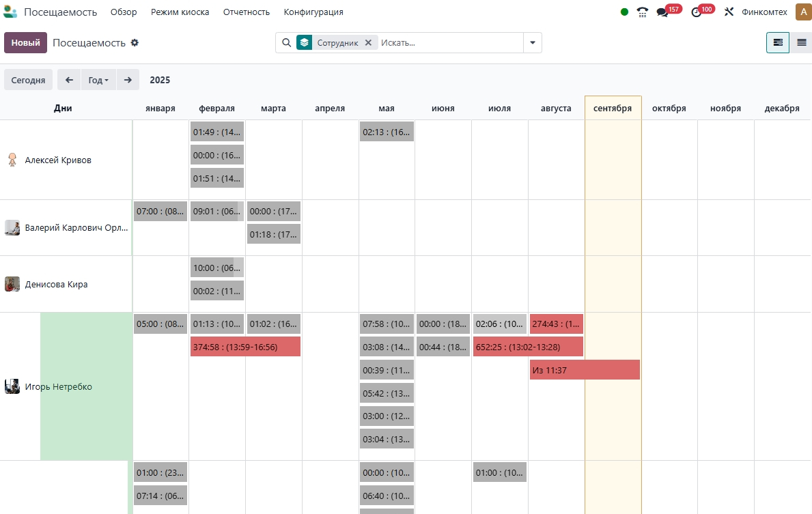Switch to Gantt view

(777, 43)
